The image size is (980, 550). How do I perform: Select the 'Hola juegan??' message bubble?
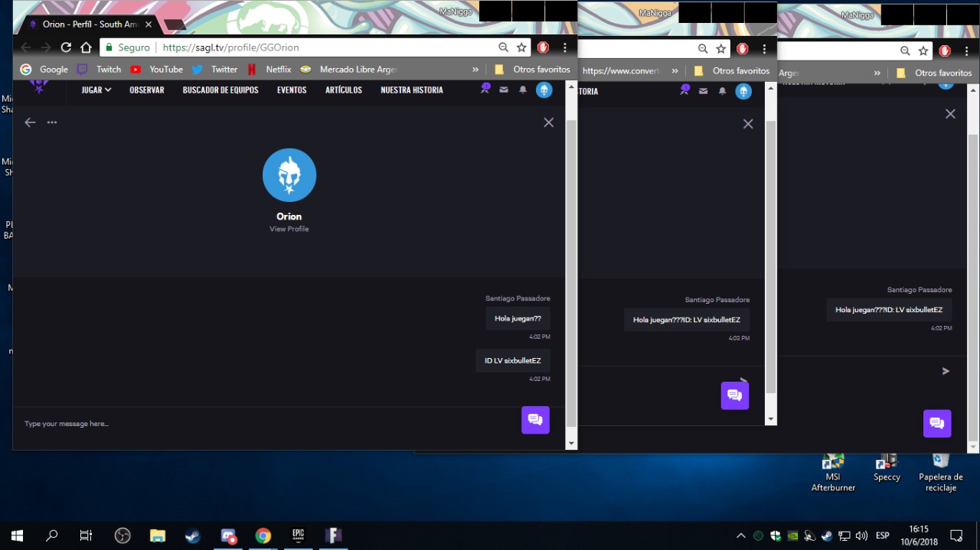click(518, 318)
